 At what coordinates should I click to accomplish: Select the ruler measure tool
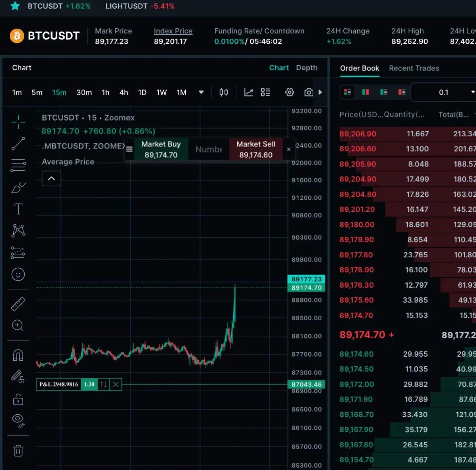click(x=18, y=304)
